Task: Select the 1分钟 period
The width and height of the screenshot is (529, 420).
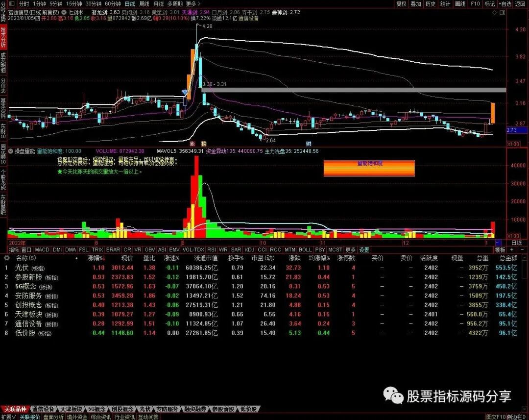Action: (40, 4)
